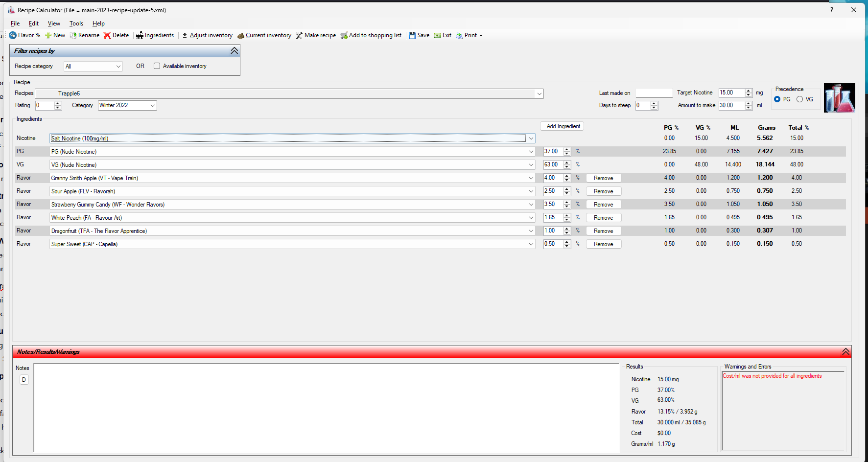
Task: Collapse the Filter recipes by panel
Action: point(234,51)
